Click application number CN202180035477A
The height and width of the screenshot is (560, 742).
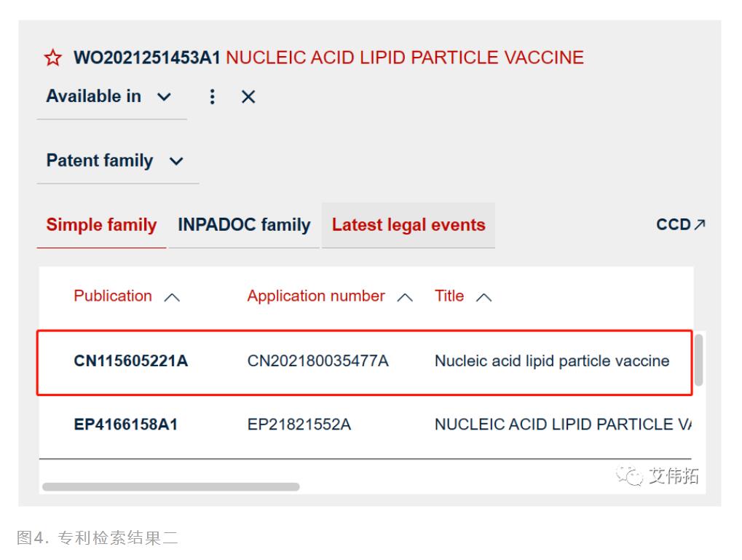317,360
